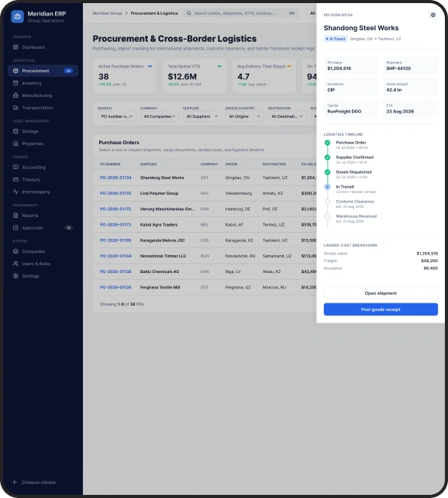Click the collapse sidebar arrow icon
The width and height of the screenshot is (448, 498).
tap(15, 482)
